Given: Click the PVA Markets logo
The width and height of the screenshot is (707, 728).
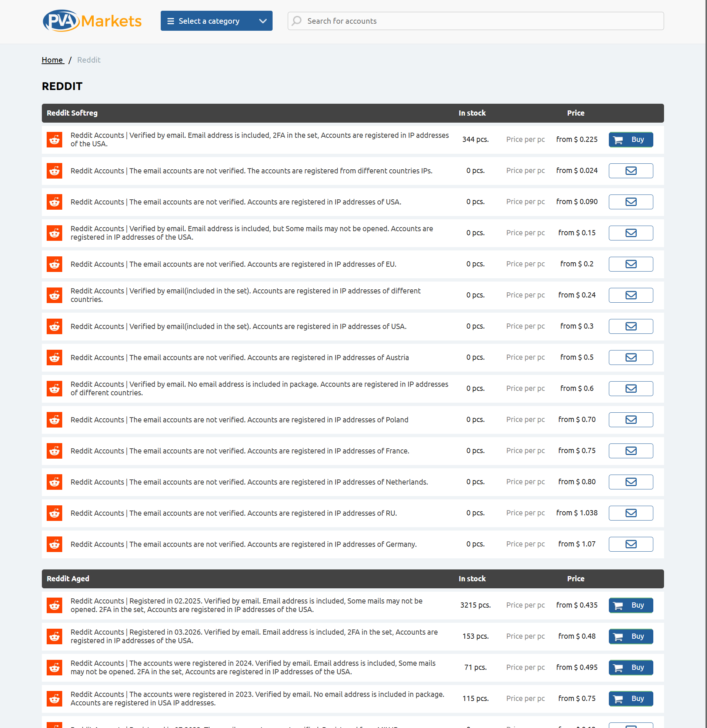Looking at the screenshot, I should pos(92,21).
